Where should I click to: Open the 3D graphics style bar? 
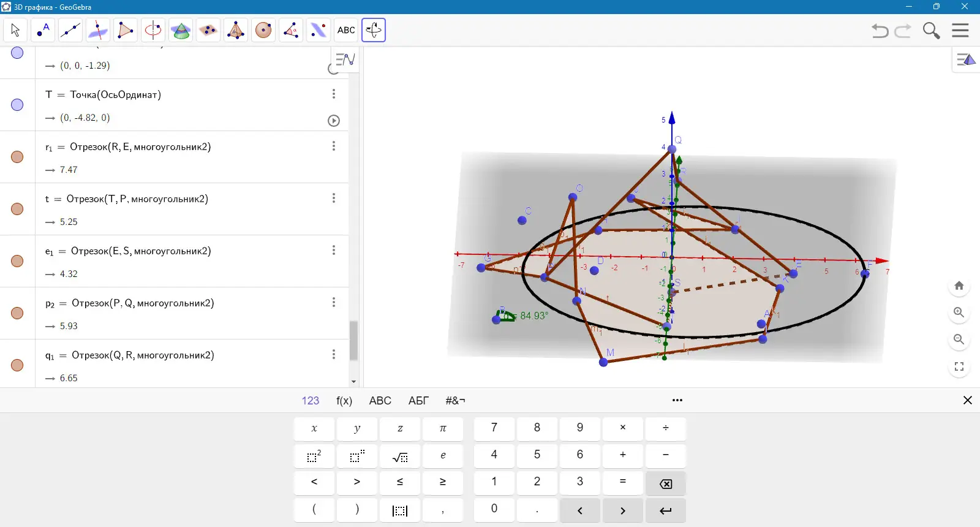click(966, 59)
